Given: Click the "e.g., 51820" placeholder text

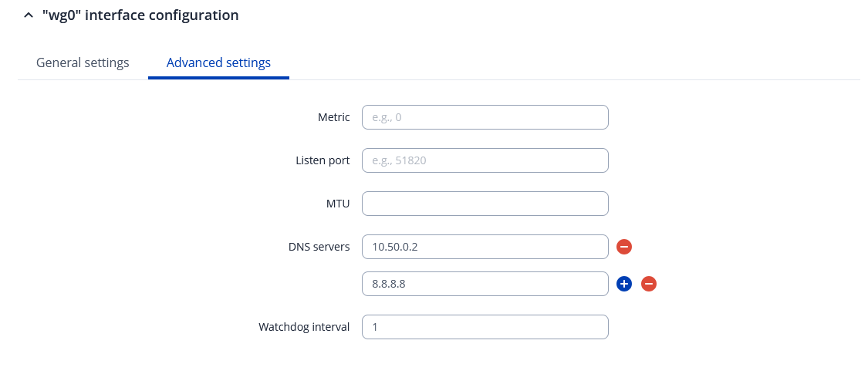Looking at the screenshot, I should tap(399, 160).
